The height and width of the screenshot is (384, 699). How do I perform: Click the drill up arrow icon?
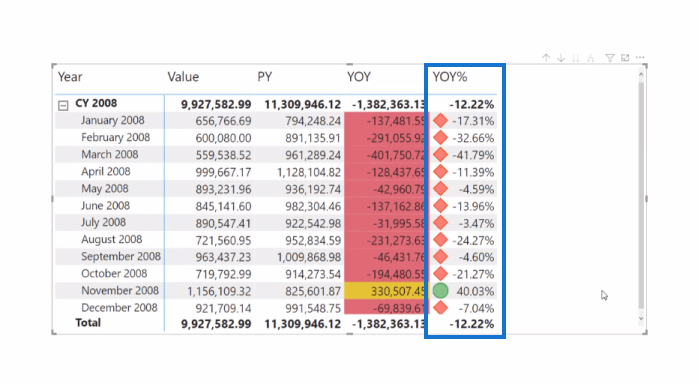pyautogui.click(x=546, y=58)
